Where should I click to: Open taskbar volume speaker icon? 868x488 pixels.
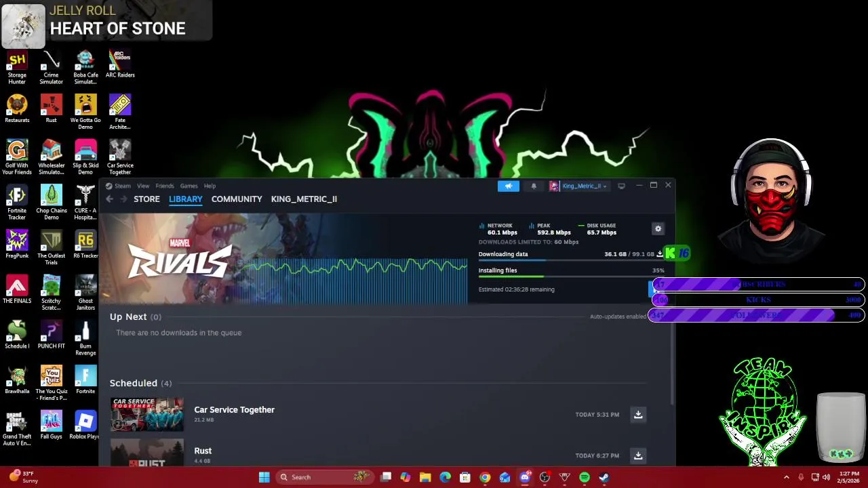826,477
